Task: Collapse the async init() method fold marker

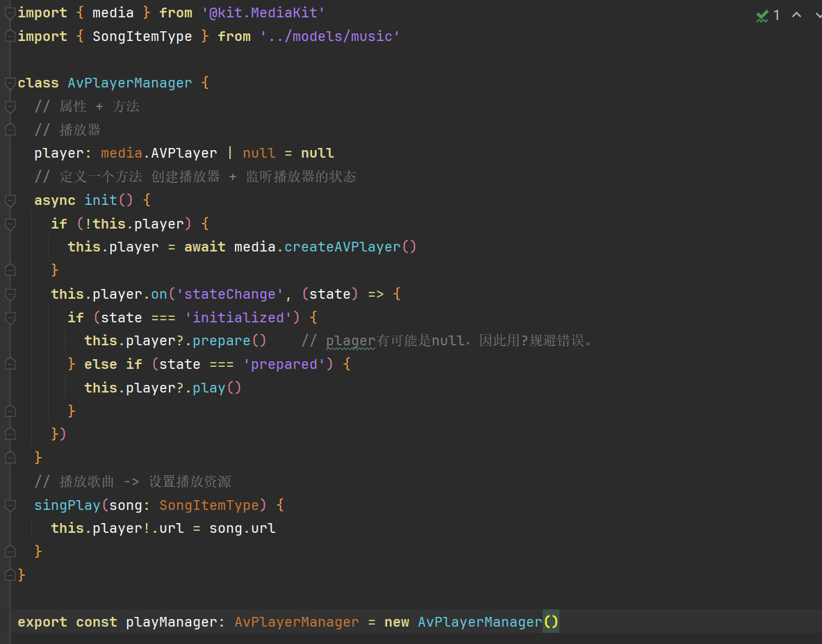Action: [10, 200]
